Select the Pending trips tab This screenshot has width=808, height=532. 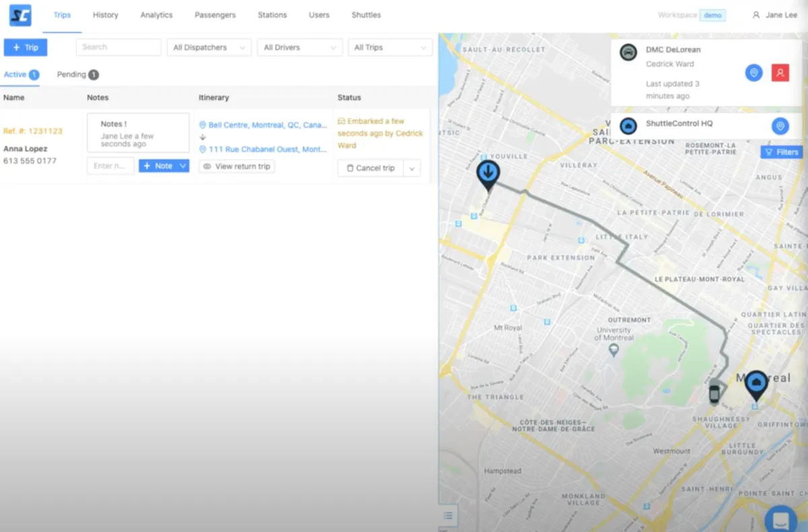click(77, 75)
